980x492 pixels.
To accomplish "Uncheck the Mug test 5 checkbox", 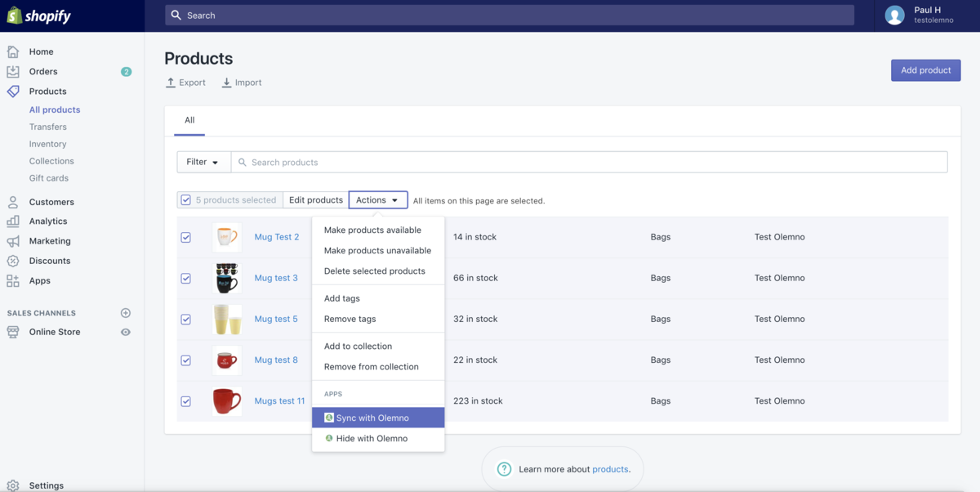I will (186, 319).
